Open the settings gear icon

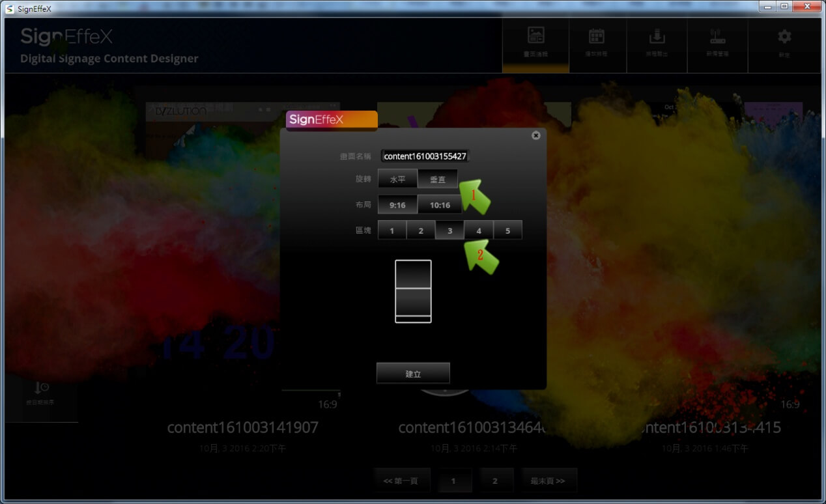(x=784, y=36)
